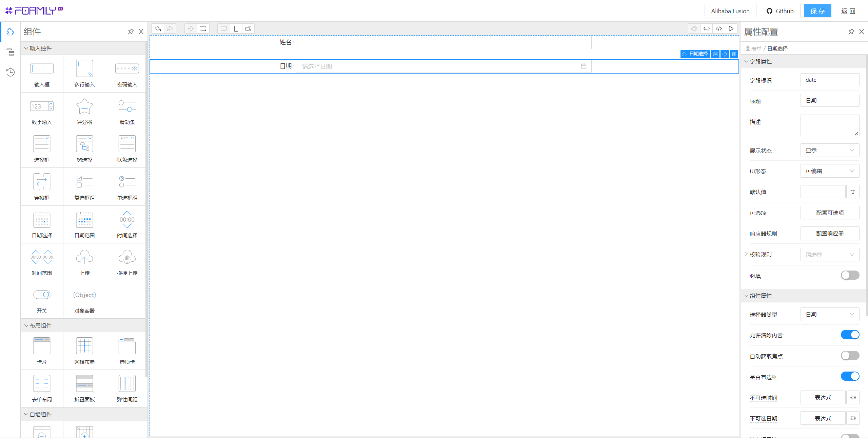Open the JSON schema view
Image resolution: width=868 pixels, height=438 pixels.
point(707,28)
